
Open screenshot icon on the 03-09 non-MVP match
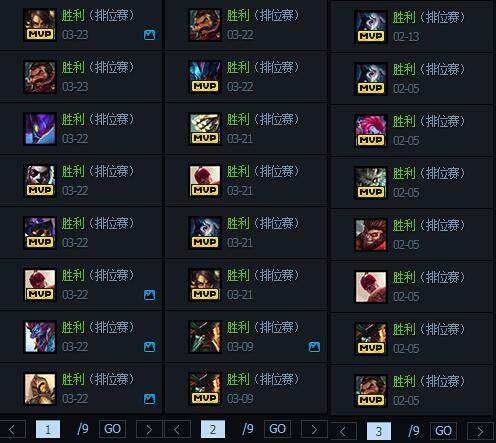[x=314, y=347]
